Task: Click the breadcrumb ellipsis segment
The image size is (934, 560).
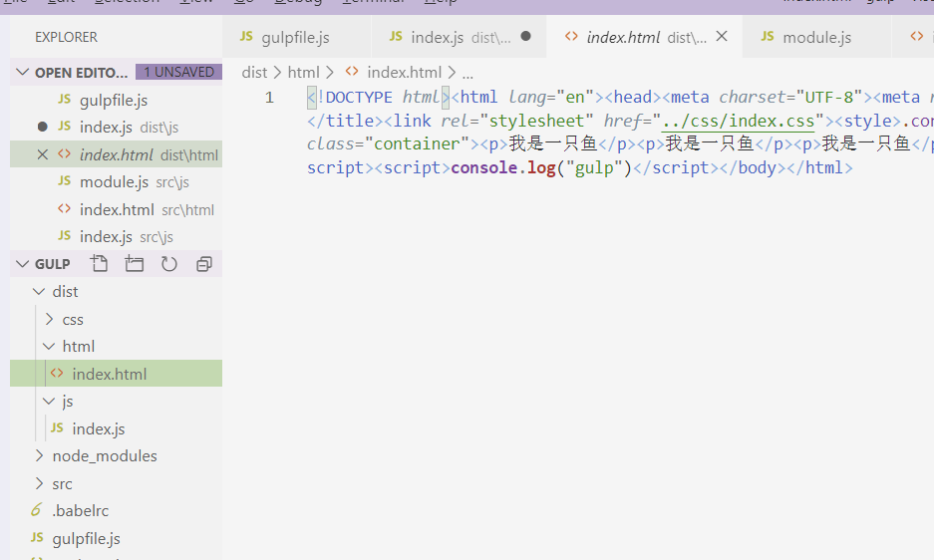Action: (x=467, y=74)
